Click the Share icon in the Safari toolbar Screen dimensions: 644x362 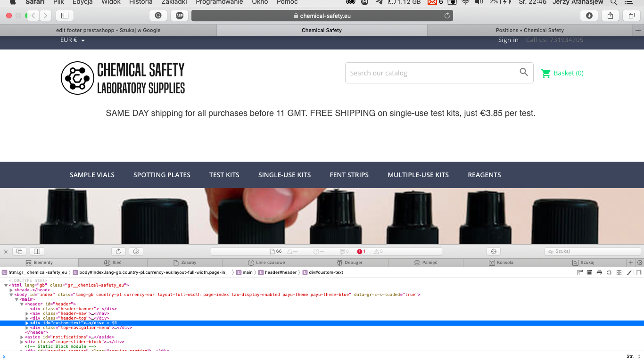click(610, 16)
